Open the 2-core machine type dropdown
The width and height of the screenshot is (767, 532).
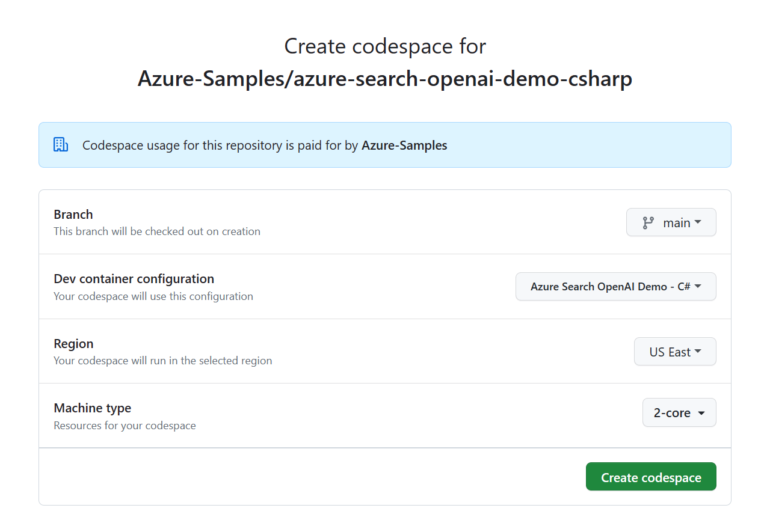pyautogui.click(x=679, y=412)
